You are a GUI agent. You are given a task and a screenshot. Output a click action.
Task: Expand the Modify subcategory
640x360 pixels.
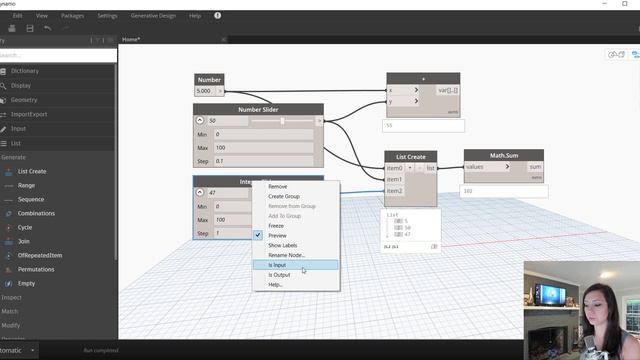[11, 326]
